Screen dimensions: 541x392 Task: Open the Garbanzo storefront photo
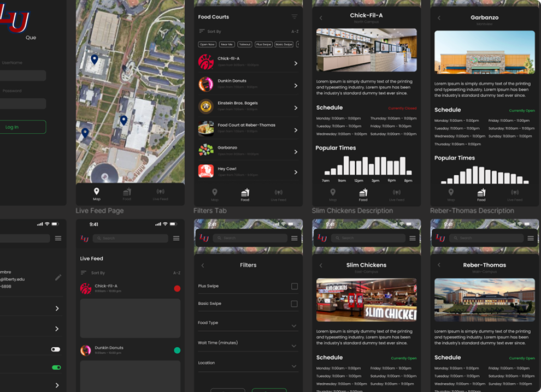click(484, 52)
